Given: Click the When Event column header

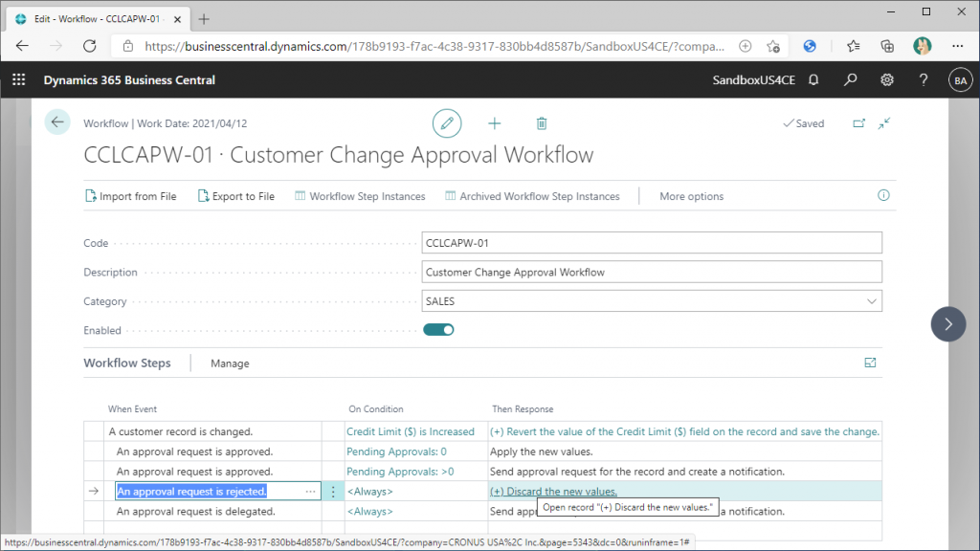Looking at the screenshot, I should pyautogui.click(x=132, y=409).
